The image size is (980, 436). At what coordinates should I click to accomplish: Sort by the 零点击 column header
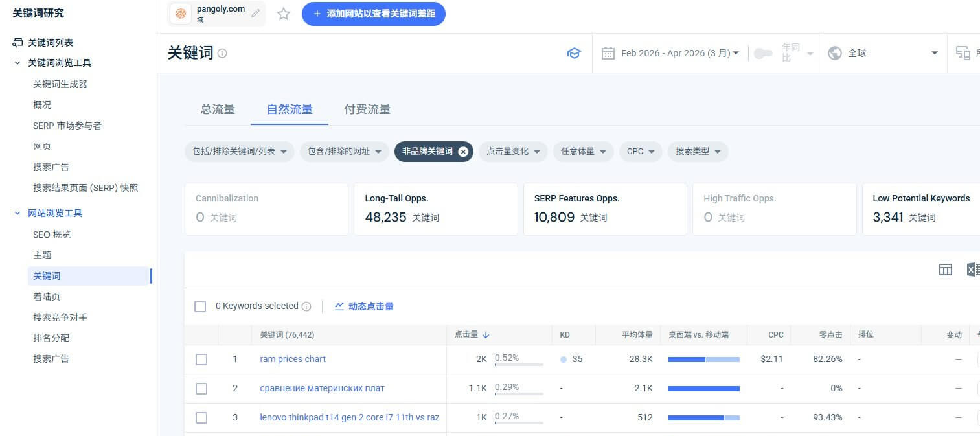(x=830, y=335)
